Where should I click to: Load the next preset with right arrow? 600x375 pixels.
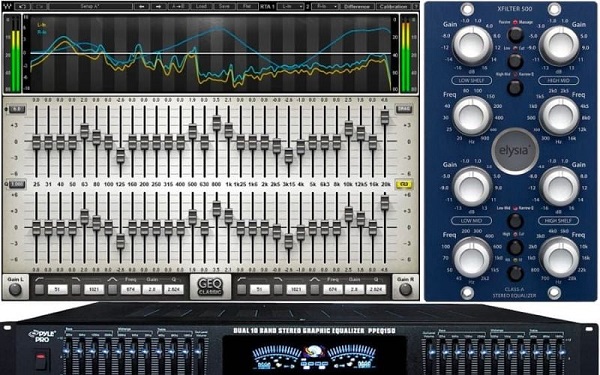pyautogui.click(x=158, y=7)
